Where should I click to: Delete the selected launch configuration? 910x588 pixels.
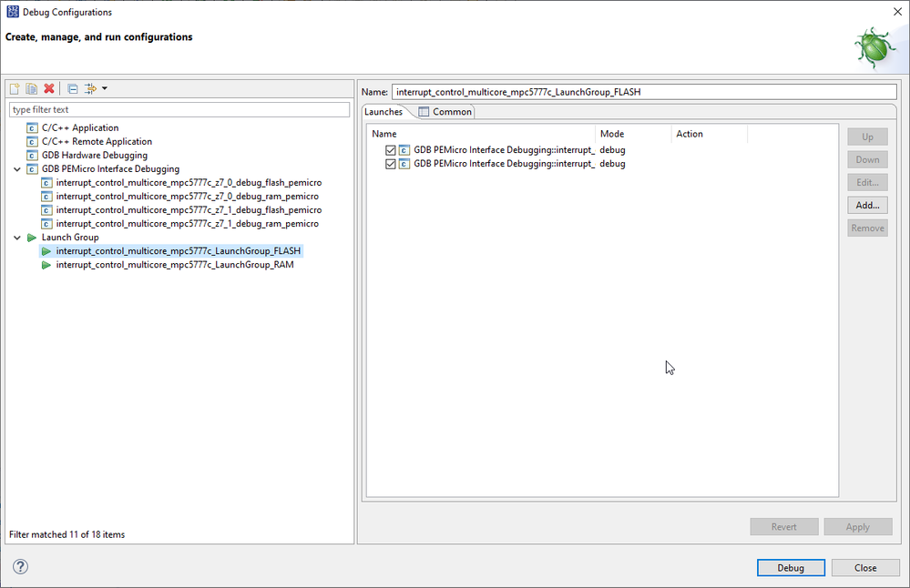pyautogui.click(x=49, y=88)
